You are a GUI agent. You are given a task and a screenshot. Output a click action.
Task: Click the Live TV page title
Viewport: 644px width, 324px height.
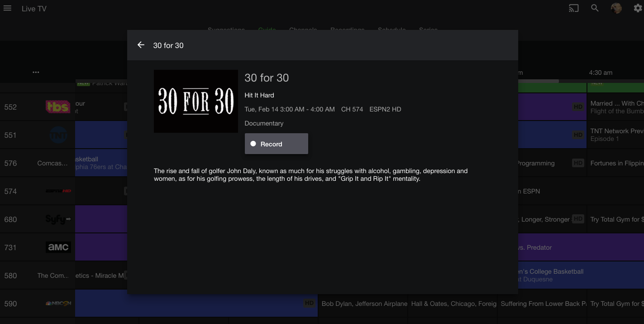coord(34,9)
